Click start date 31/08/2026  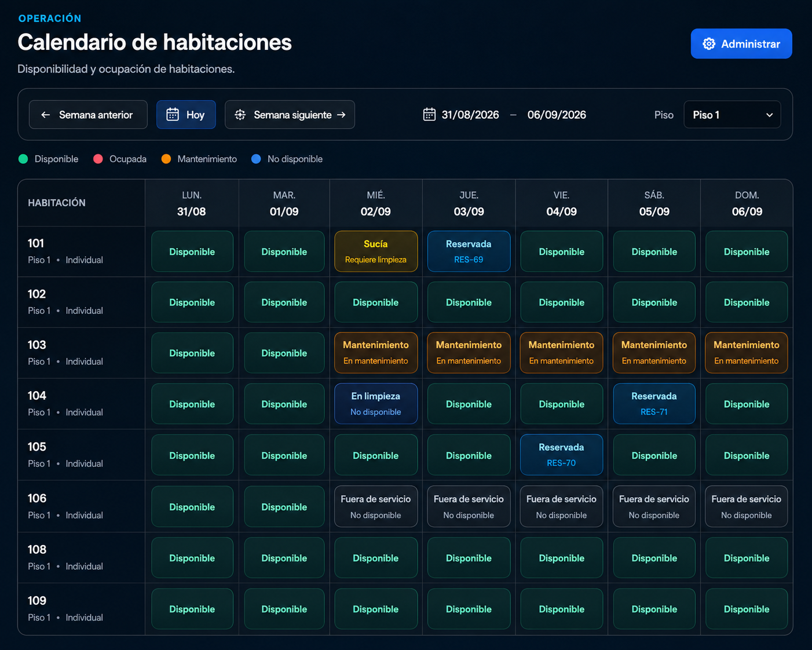pyautogui.click(x=470, y=115)
